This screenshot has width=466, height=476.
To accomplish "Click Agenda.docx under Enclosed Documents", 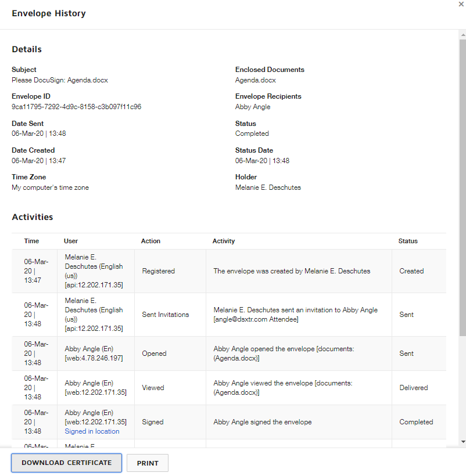I will click(x=255, y=80).
